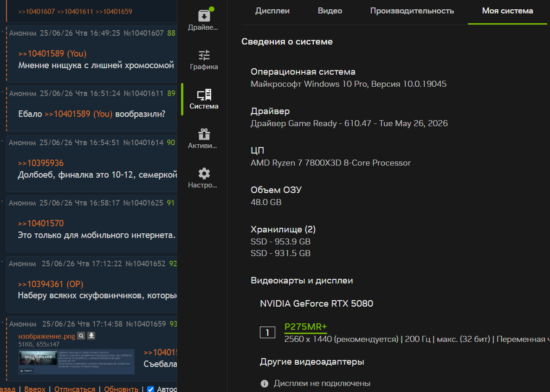Click the Сведения о системе heading
Viewport: 550px width, 392px height.
(x=287, y=42)
